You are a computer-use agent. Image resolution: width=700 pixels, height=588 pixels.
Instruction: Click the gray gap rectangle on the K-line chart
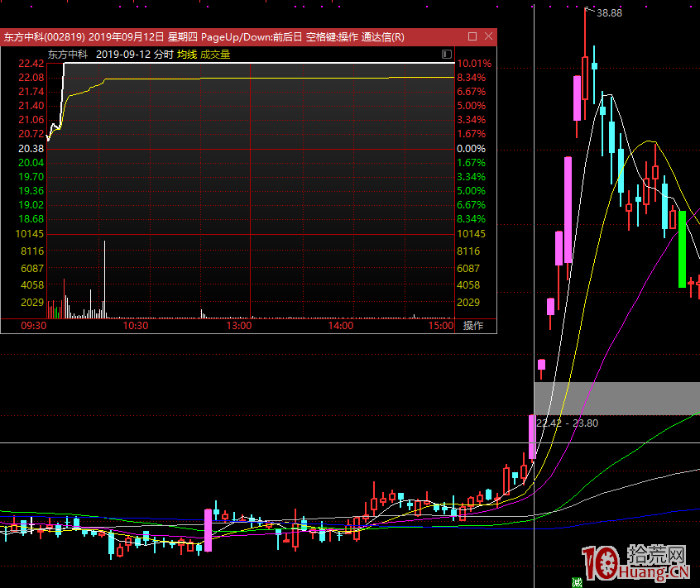616,398
